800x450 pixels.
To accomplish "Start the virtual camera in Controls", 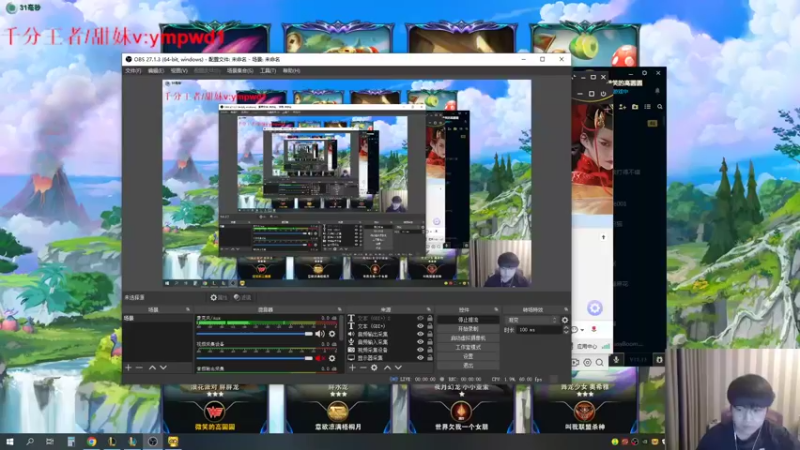I will coord(468,338).
